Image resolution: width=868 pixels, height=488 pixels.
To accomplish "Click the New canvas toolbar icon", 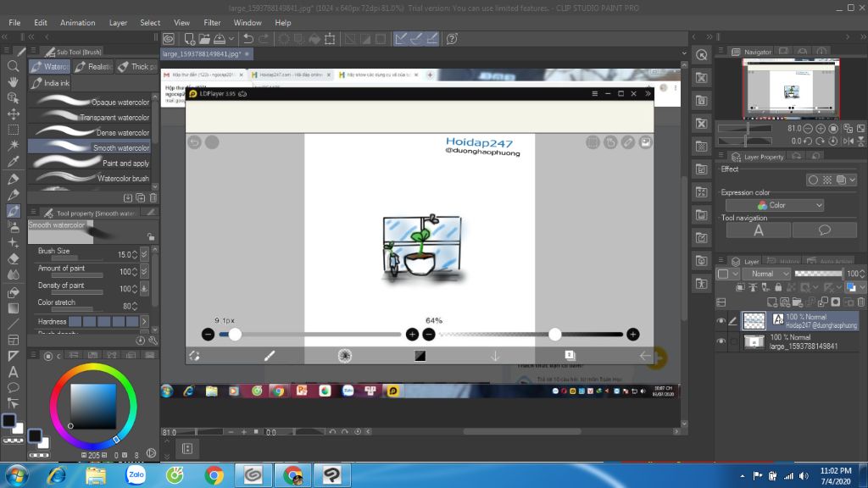I will (x=189, y=39).
